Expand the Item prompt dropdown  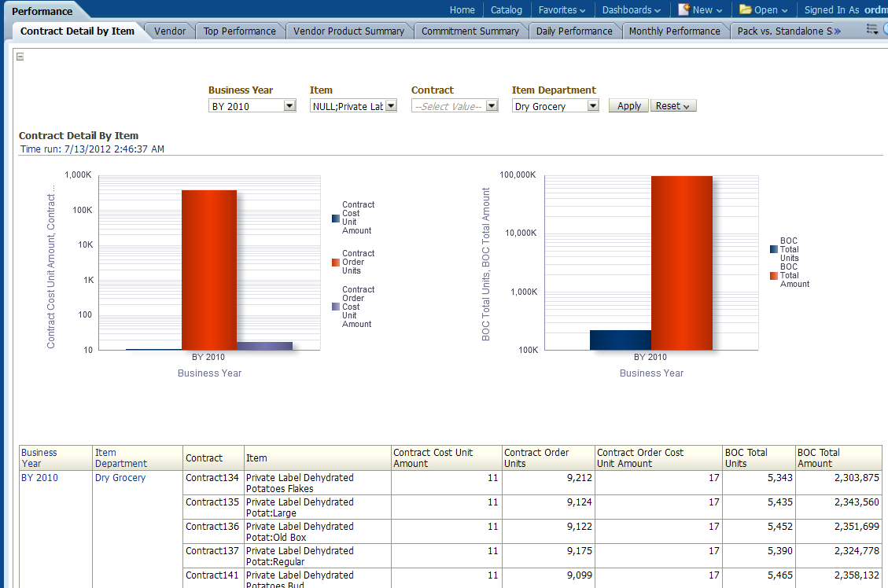click(391, 106)
